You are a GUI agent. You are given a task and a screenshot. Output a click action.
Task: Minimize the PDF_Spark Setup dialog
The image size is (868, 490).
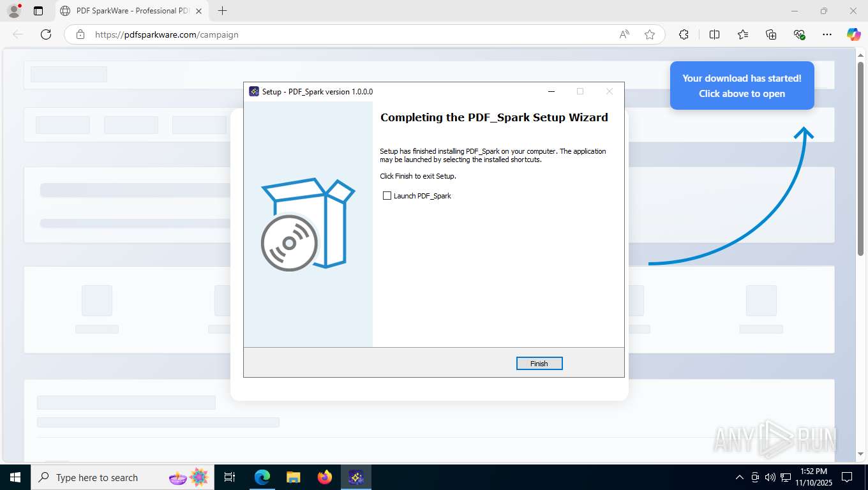[x=551, y=91]
